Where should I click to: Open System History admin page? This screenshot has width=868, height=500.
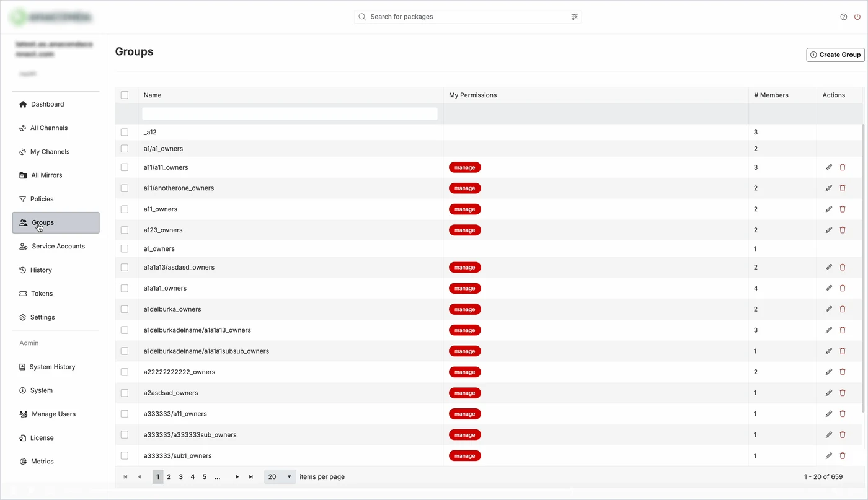pos(56,367)
